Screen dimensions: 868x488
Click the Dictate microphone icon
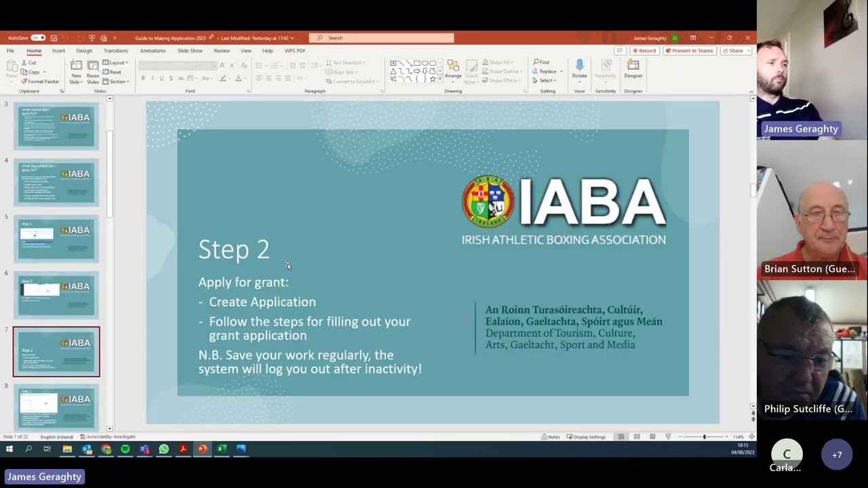(579, 66)
